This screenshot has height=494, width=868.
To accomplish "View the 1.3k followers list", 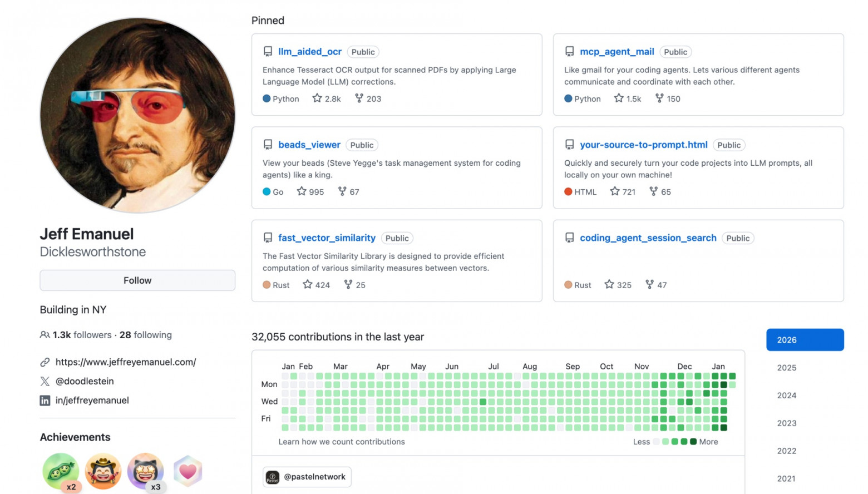I will tap(82, 335).
